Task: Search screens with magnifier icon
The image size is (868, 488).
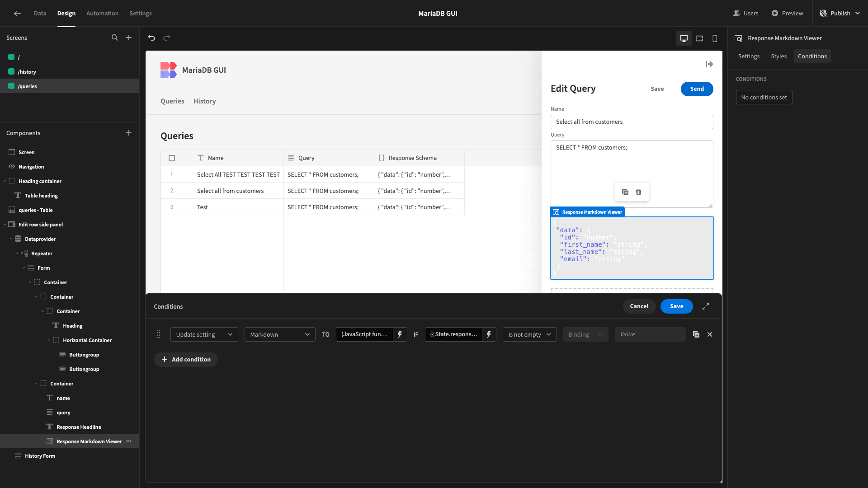Action: click(x=115, y=38)
